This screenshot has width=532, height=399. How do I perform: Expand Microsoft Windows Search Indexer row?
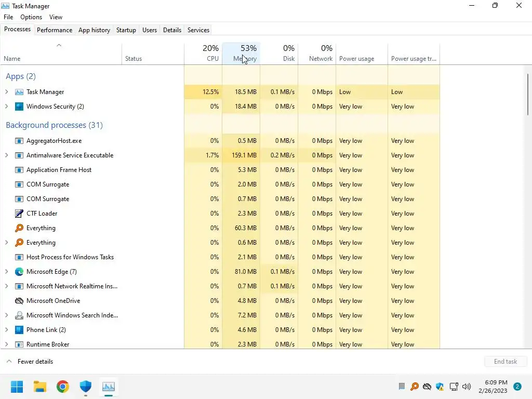pos(6,315)
